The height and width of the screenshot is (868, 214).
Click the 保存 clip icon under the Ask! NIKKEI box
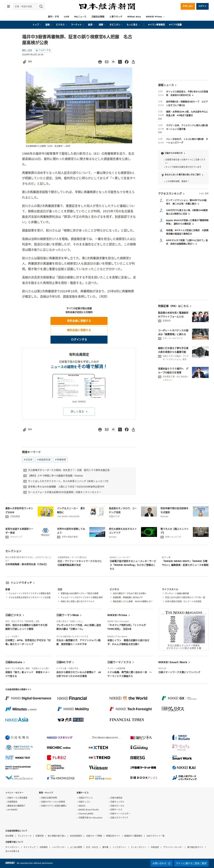[24, 430]
